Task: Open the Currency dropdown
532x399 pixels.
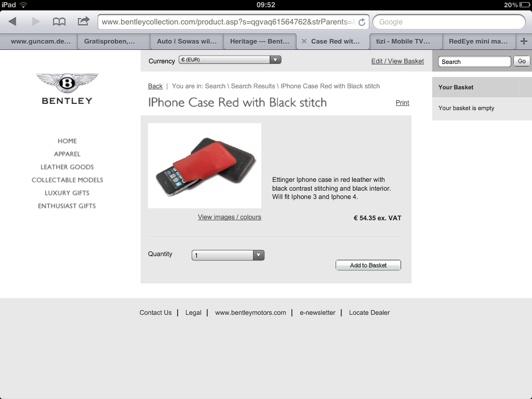Action: point(230,60)
